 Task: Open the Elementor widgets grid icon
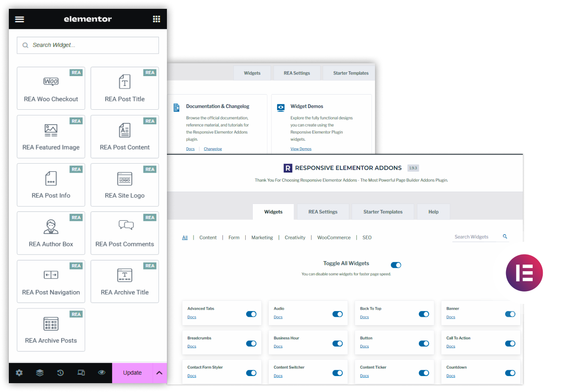pyautogui.click(x=156, y=19)
